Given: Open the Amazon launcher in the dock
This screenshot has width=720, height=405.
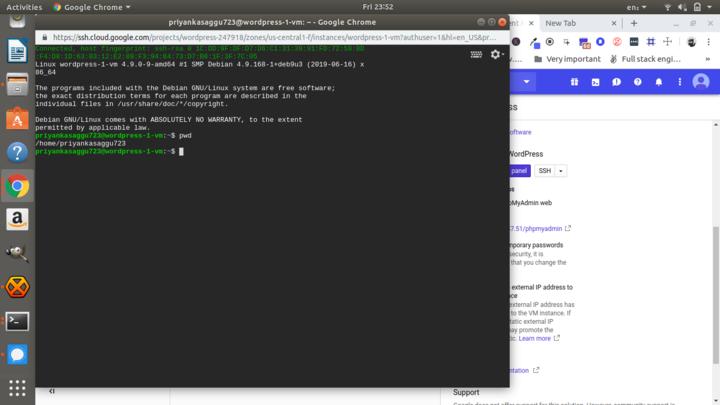Looking at the screenshot, I should [17, 219].
